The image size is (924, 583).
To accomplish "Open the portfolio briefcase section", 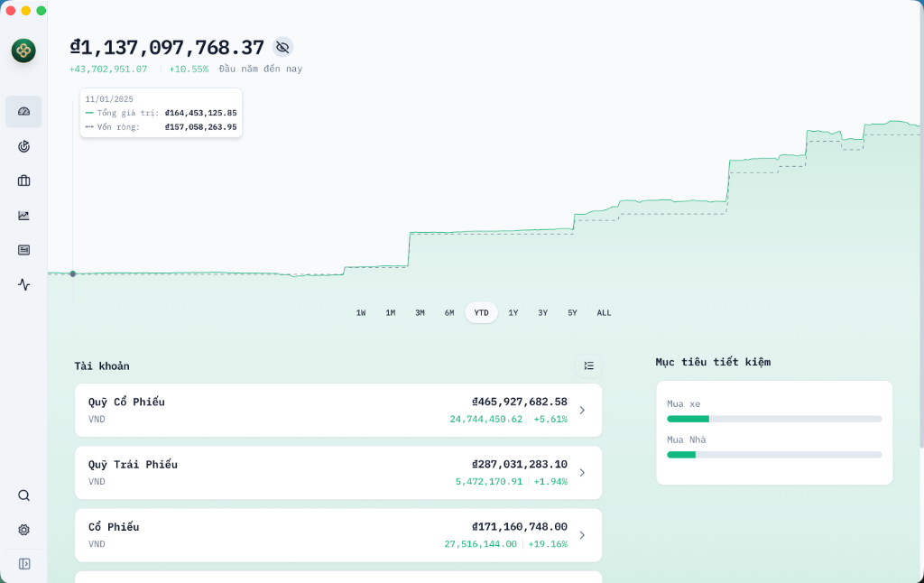I will pos(23,180).
